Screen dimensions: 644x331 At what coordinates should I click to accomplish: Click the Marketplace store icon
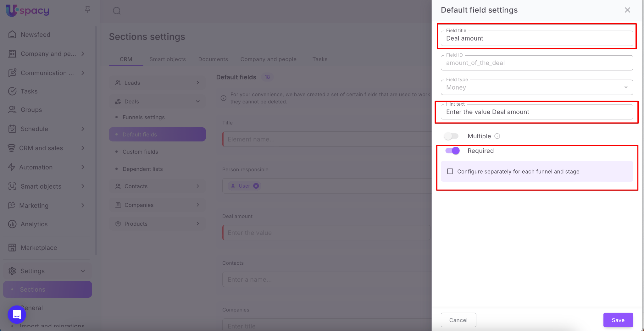[12, 248]
